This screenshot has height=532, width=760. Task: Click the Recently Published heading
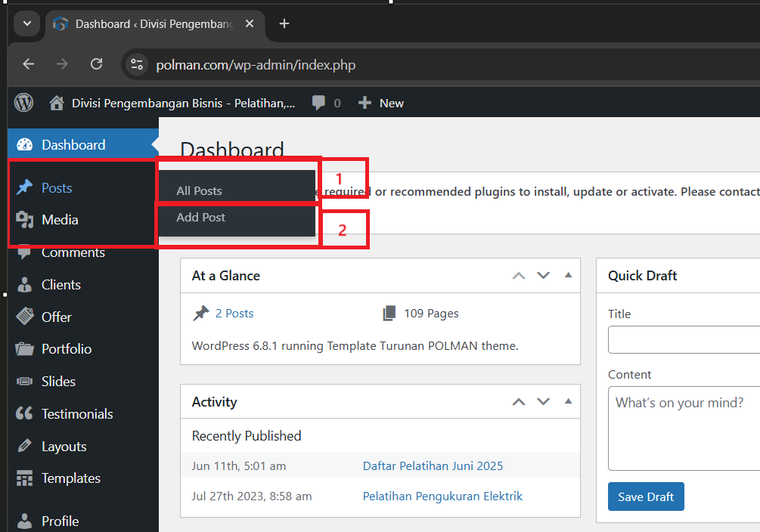click(x=247, y=436)
